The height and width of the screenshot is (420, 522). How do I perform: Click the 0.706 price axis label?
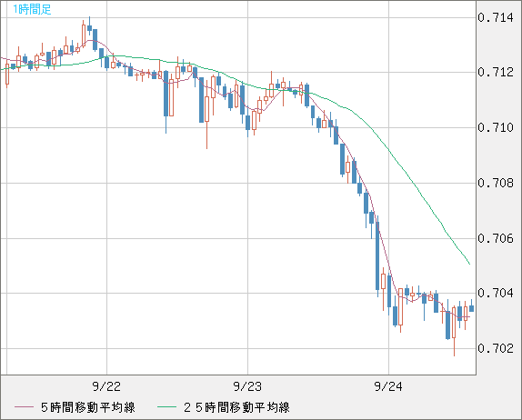coord(496,238)
